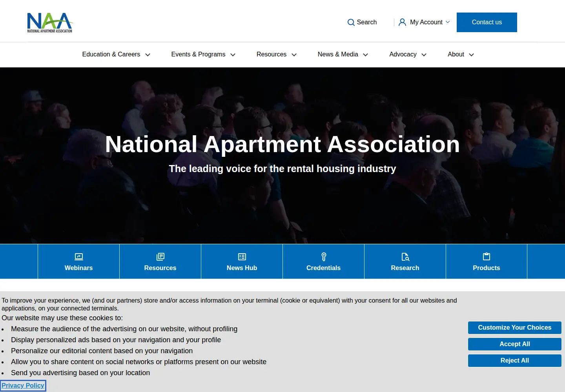Click the Search text label

367,22
